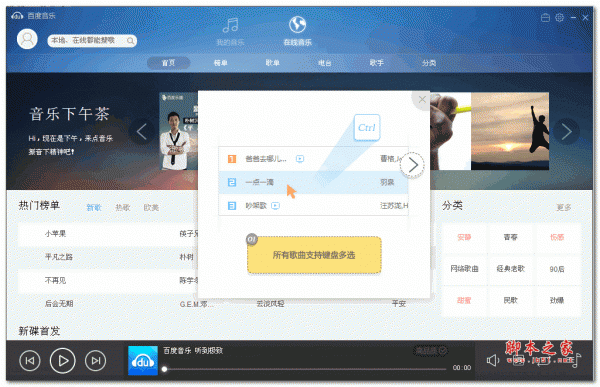This screenshot has width=600, height=387.
Task: Open song 平凡之路 in hot chart
Action: tap(59, 257)
